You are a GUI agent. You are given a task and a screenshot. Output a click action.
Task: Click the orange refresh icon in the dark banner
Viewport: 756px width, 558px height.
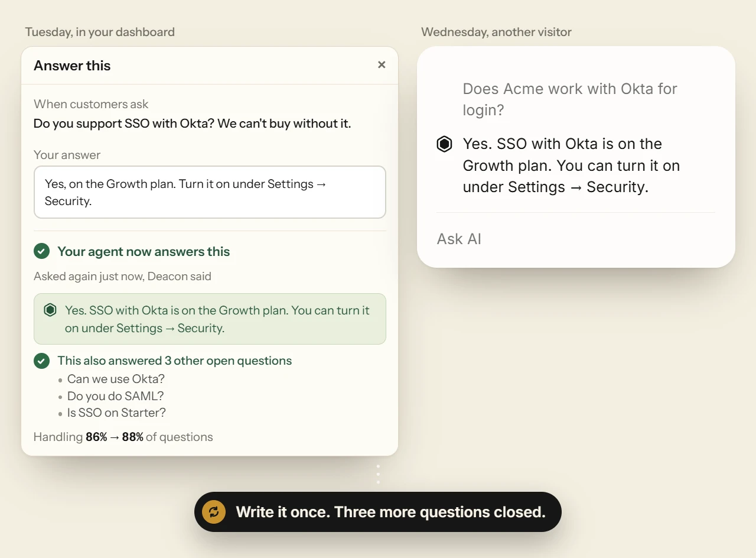pos(214,512)
